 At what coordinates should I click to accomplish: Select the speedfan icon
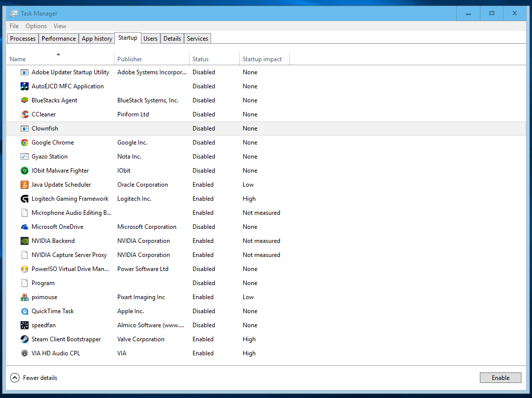pos(25,325)
